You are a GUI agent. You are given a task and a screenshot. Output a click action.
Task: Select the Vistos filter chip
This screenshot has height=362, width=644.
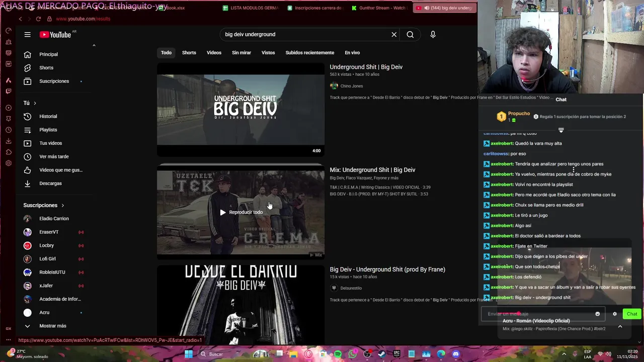268,53
